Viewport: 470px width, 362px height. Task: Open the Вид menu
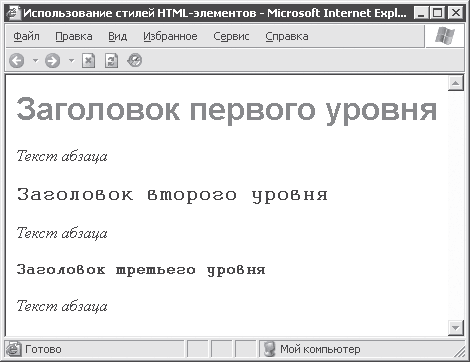[117, 36]
